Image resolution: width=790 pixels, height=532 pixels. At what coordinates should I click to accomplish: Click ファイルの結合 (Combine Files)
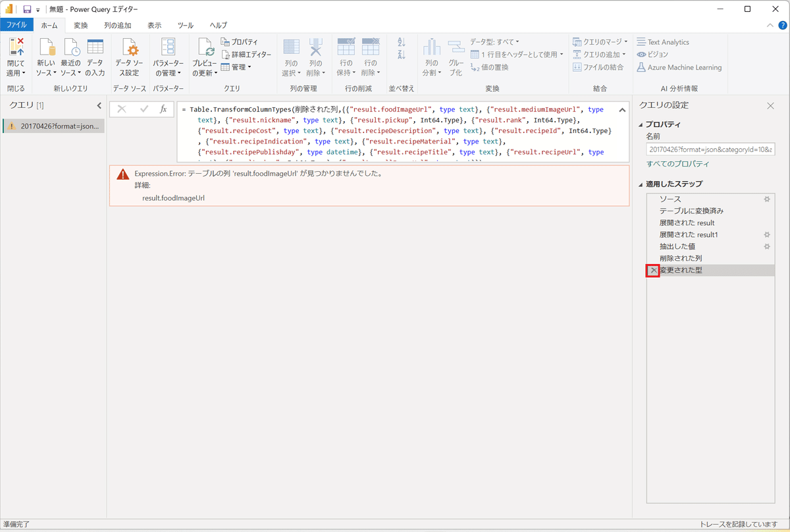(x=598, y=67)
